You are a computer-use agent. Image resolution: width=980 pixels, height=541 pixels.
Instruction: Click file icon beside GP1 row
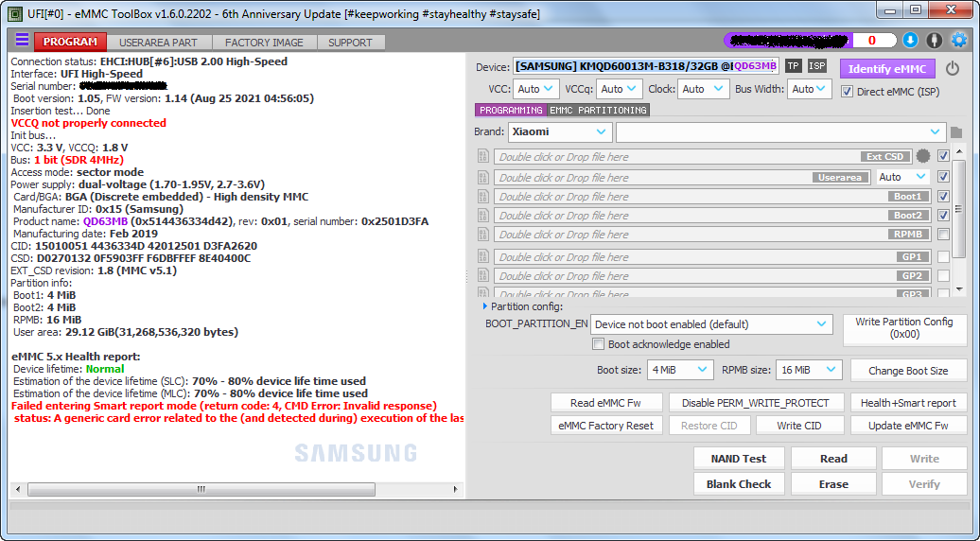point(483,256)
